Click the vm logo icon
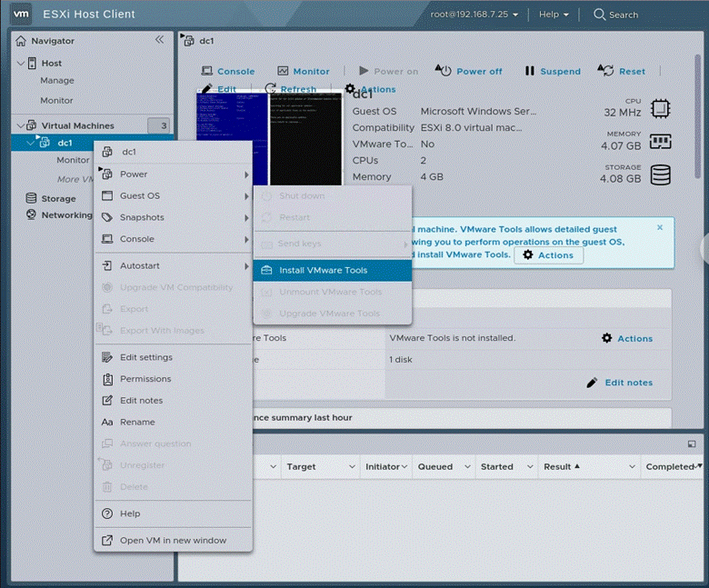Image resolution: width=709 pixels, height=588 pixels. [x=21, y=14]
